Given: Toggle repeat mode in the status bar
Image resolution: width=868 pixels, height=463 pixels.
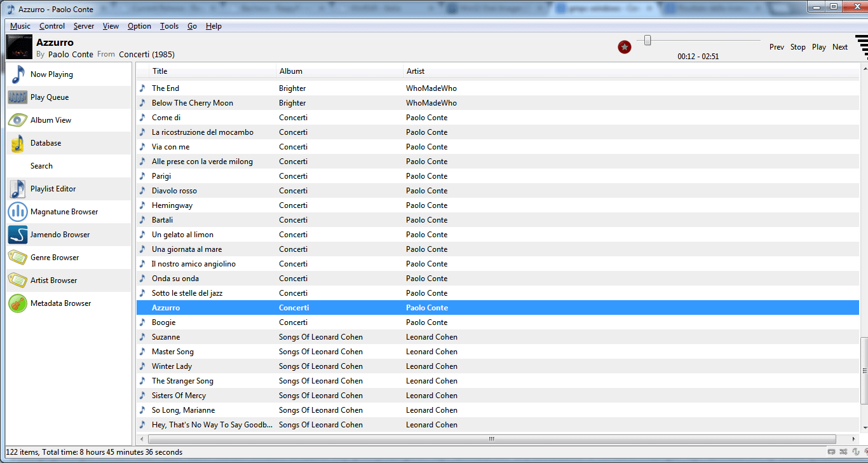Looking at the screenshot, I should click(x=832, y=452).
